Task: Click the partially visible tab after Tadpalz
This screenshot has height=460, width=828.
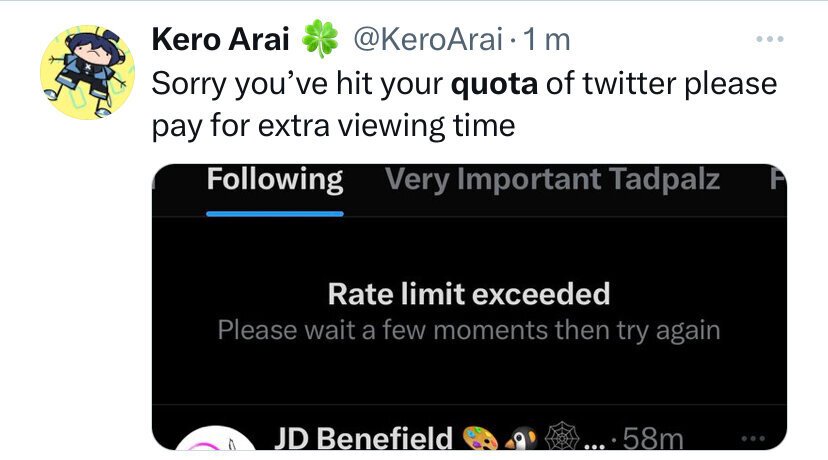Action: coord(778,180)
